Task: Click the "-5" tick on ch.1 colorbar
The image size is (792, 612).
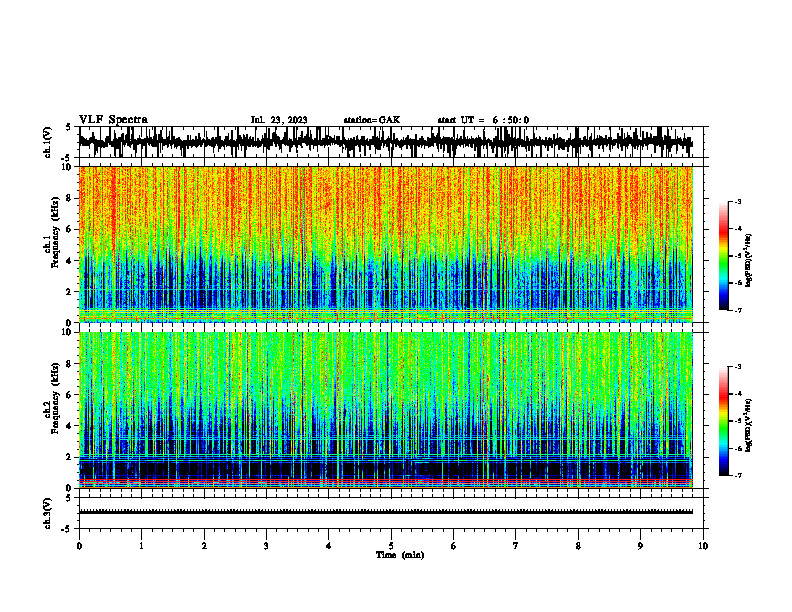Action: (738, 256)
